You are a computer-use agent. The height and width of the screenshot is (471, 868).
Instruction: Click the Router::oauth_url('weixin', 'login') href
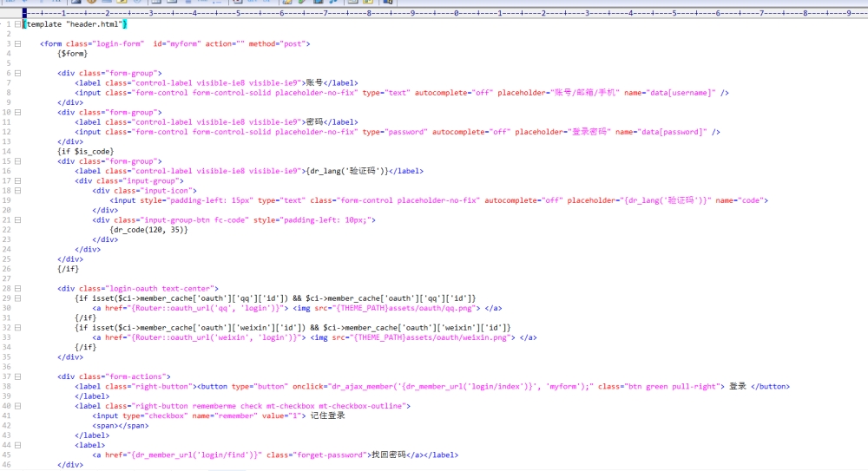218,337
